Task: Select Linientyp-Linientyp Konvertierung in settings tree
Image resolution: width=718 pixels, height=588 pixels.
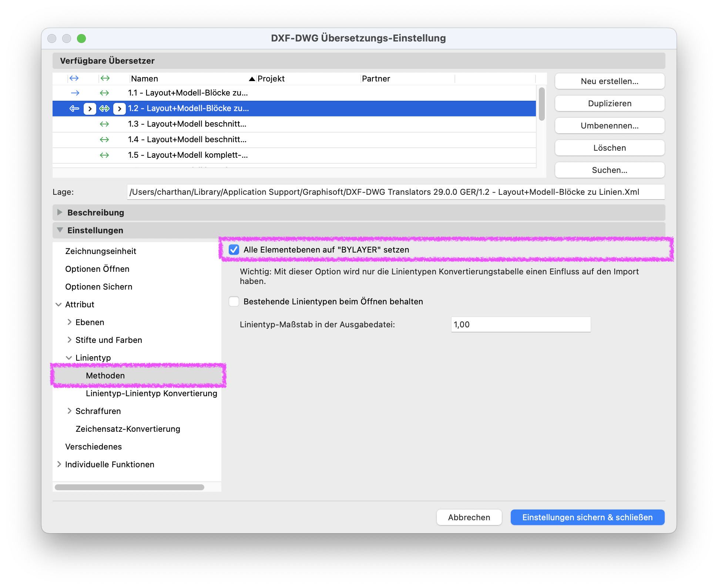Action: [x=151, y=393]
